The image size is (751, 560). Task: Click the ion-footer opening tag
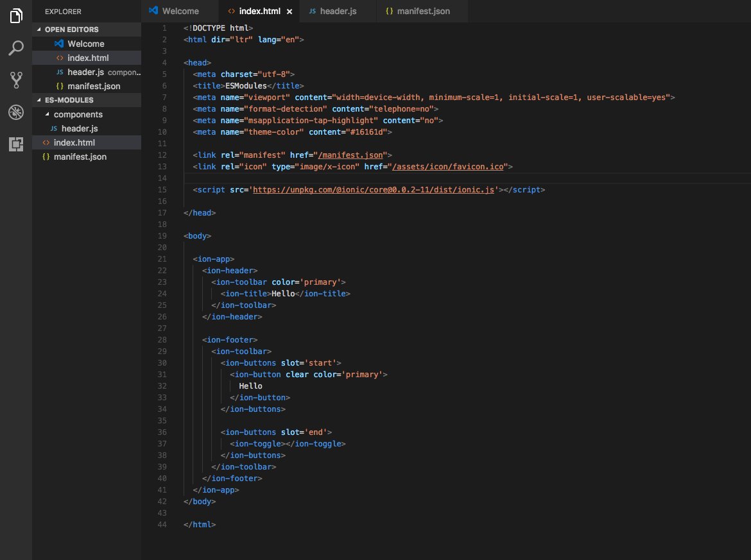click(x=230, y=340)
